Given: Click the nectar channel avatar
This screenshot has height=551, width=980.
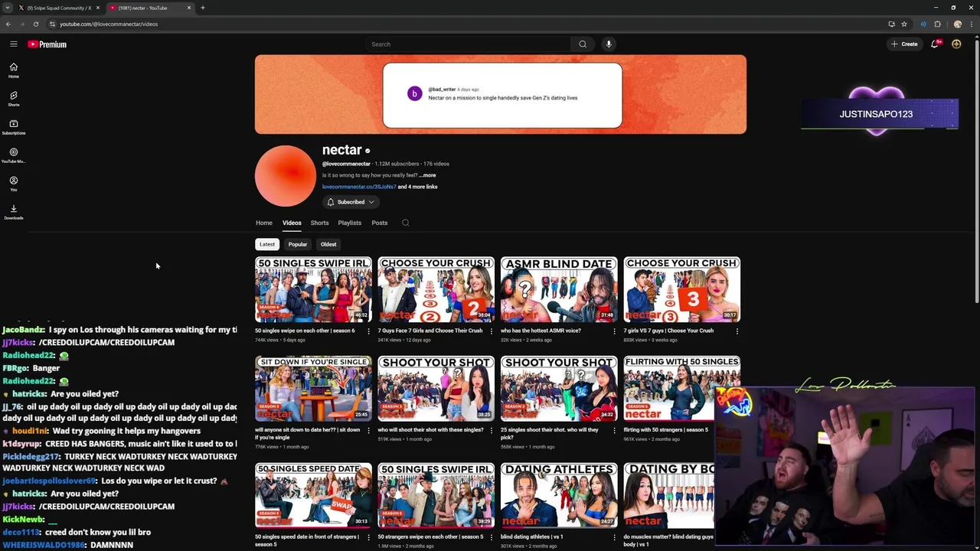Looking at the screenshot, I should [x=285, y=176].
